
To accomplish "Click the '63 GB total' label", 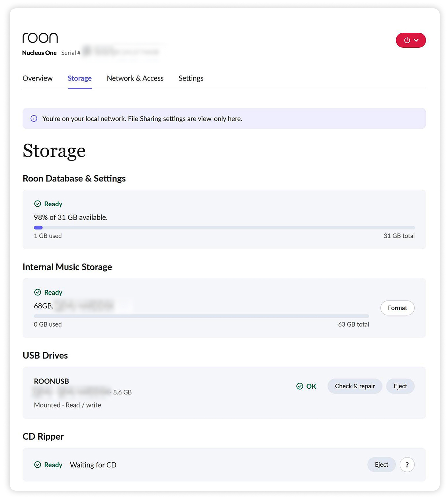I will click(x=353, y=324).
